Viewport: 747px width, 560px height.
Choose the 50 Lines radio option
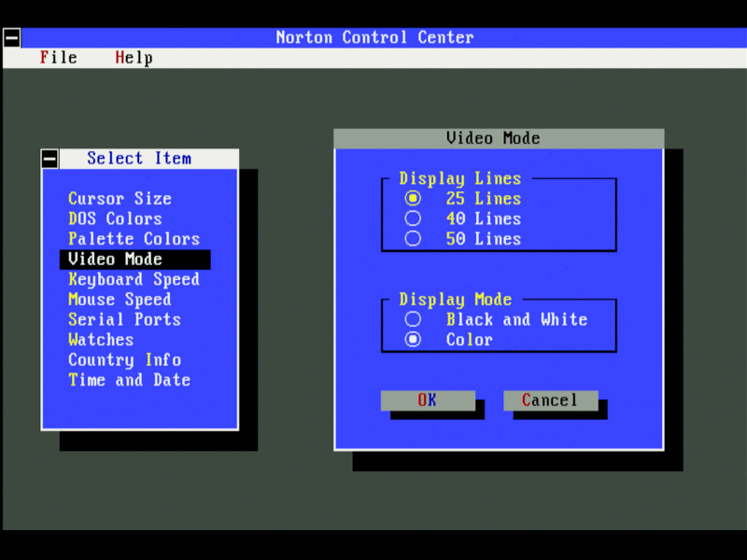pyautogui.click(x=413, y=239)
